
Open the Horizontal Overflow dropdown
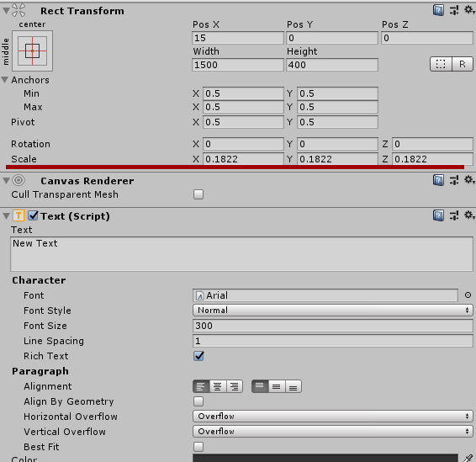tap(333, 416)
